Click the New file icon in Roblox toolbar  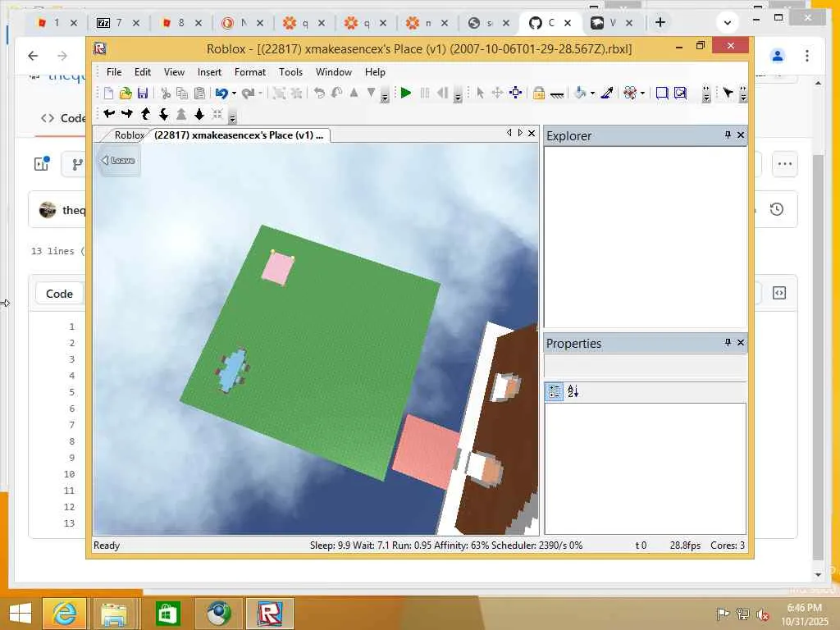[108, 94]
